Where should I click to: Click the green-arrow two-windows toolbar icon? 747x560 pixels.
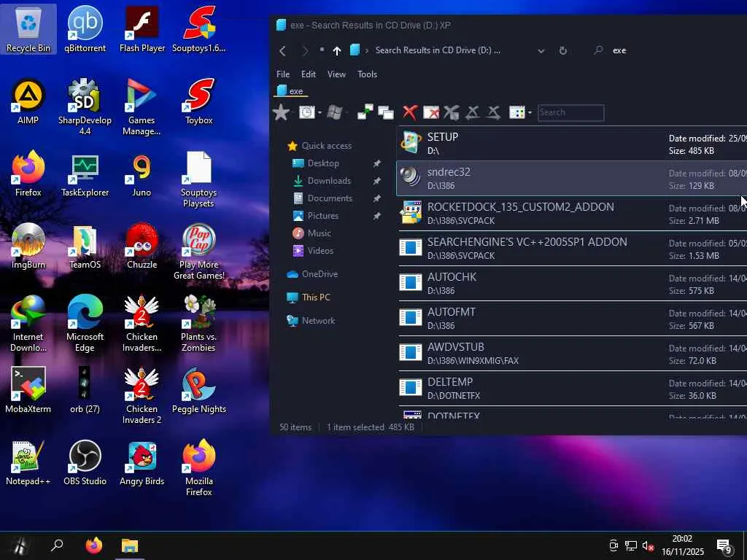[365, 112]
